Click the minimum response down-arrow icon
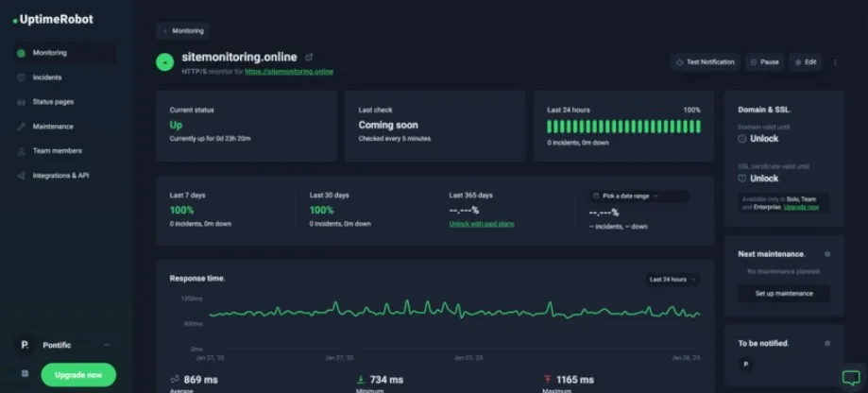Image resolution: width=868 pixels, height=393 pixels. (361, 379)
